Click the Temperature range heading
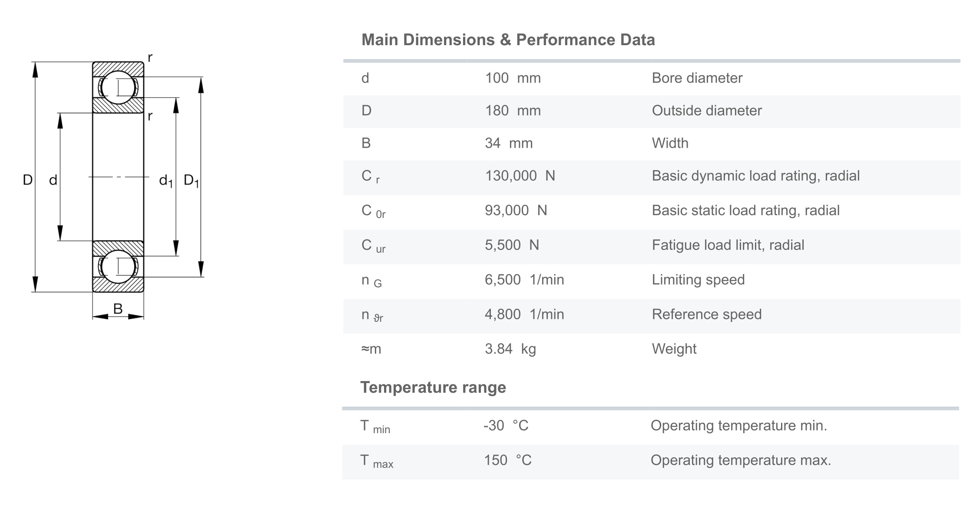Image resolution: width=980 pixels, height=507 pixels. (433, 387)
